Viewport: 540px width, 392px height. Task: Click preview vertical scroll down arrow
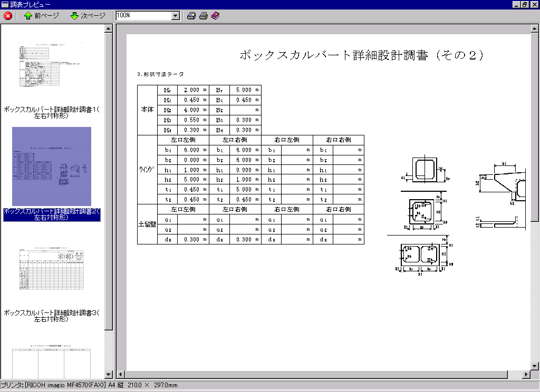point(535,366)
